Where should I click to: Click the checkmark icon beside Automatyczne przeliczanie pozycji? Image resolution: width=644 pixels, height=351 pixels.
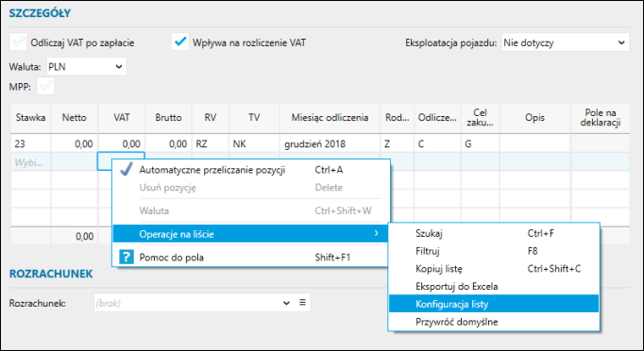click(127, 169)
